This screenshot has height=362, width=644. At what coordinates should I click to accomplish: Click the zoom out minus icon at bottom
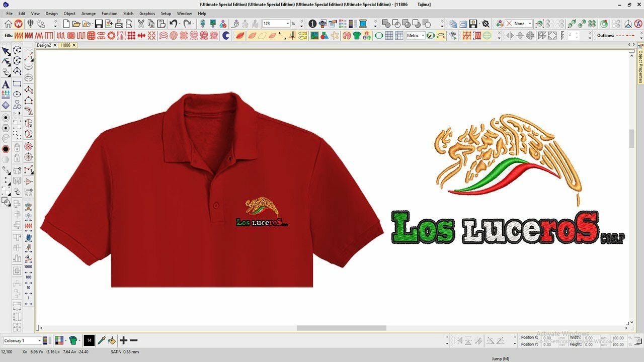tap(134, 340)
